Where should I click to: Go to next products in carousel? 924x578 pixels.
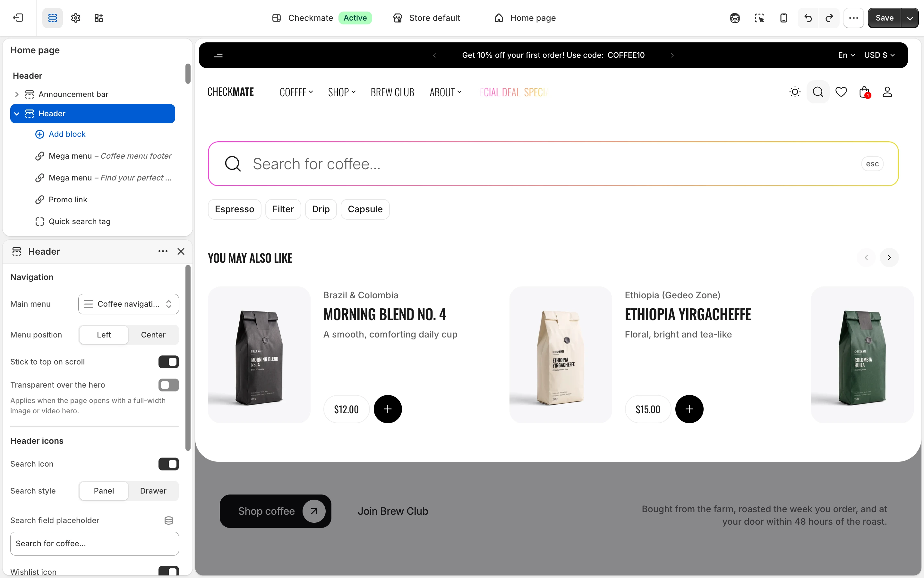point(889,257)
